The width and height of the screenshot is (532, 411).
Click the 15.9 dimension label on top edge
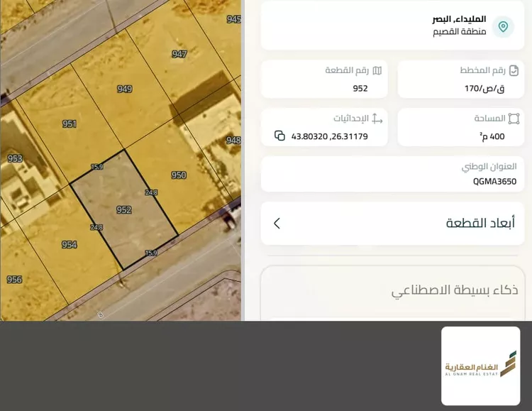click(97, 167)
